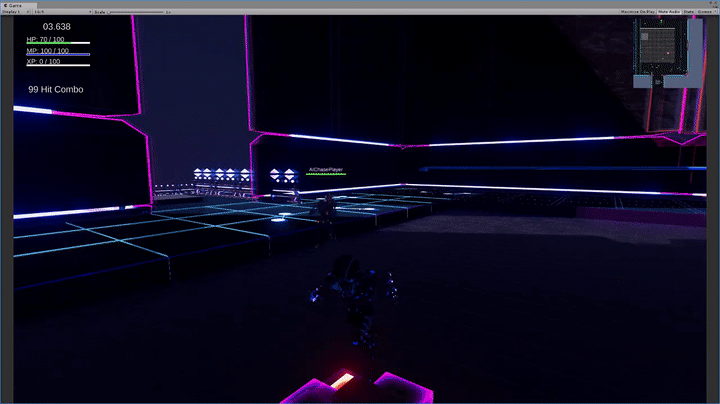Click the HP health bar
This screenshot has width=720, height=404.
[x=58, y=43]
